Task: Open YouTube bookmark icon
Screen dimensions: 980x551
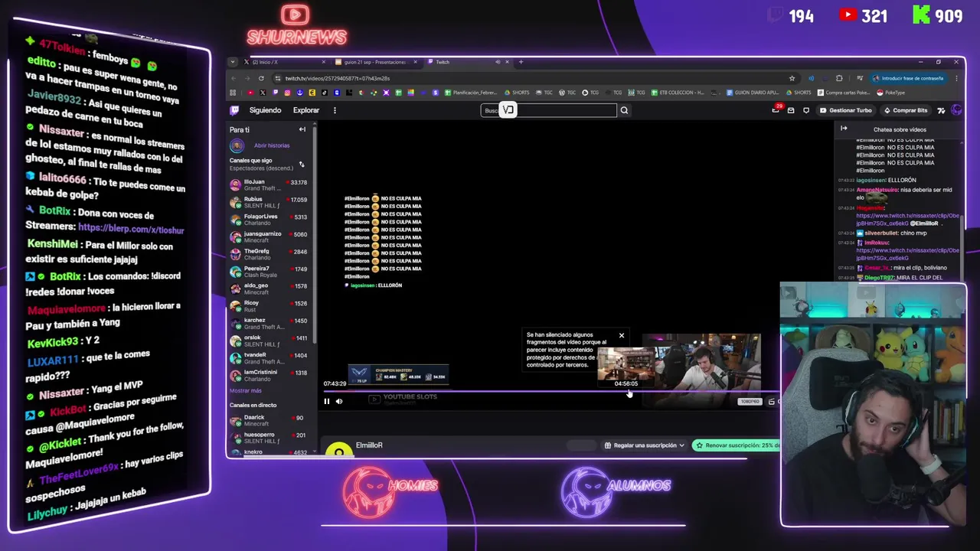Action: [250, 93]
